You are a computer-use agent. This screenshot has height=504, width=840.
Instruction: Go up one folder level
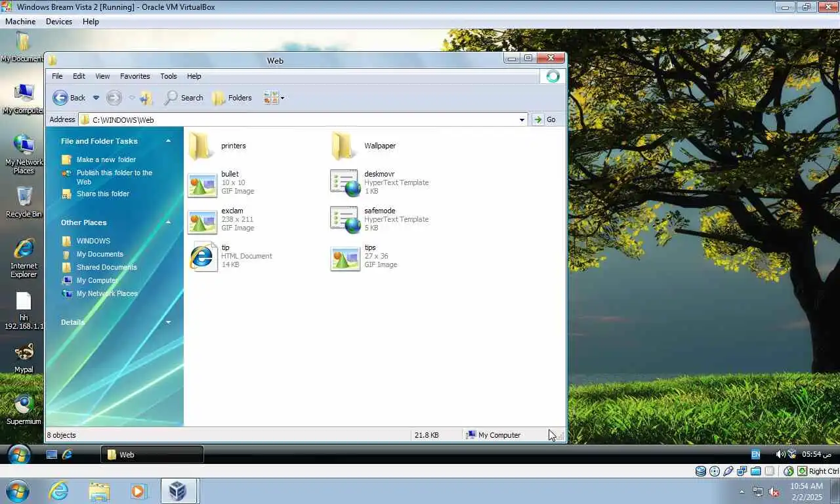146,98
